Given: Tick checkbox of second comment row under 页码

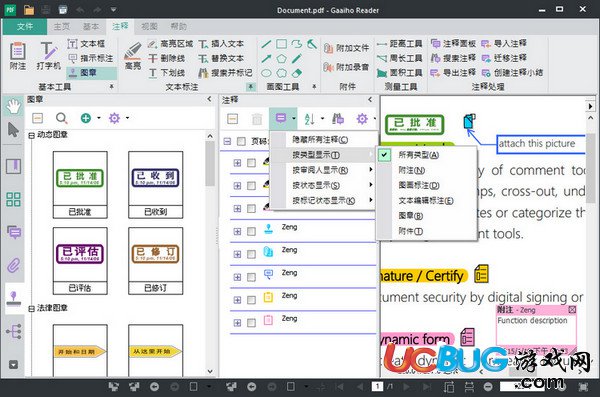Looking at the screenshot, I should [x=251, y=186].
